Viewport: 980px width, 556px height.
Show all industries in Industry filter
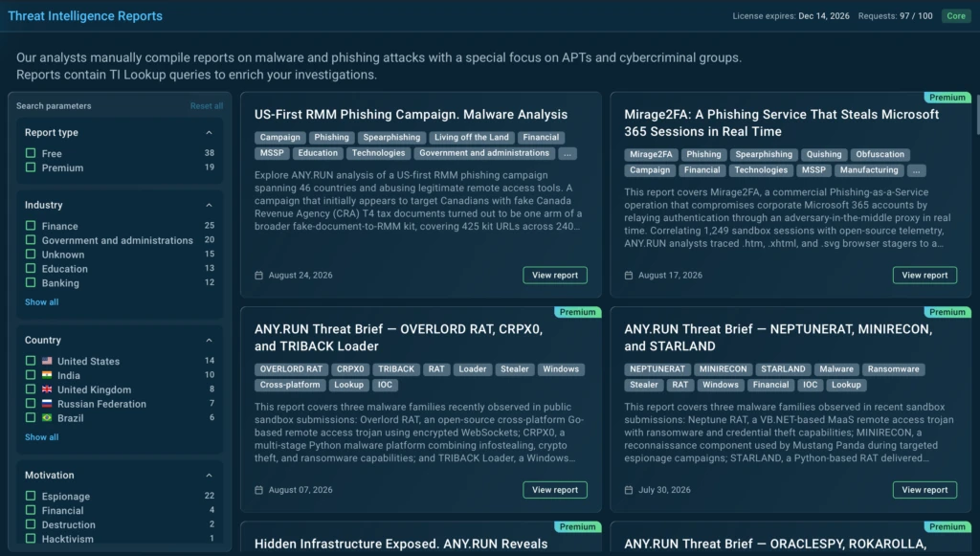[41, 302]
